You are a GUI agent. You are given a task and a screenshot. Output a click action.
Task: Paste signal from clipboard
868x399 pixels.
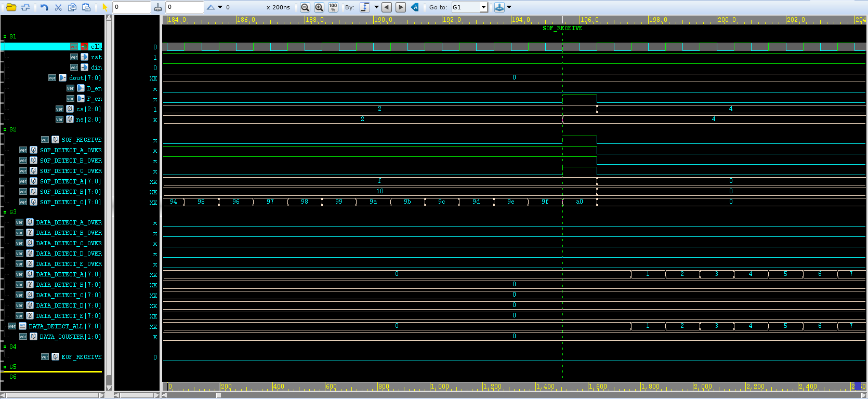coord(86,7)
